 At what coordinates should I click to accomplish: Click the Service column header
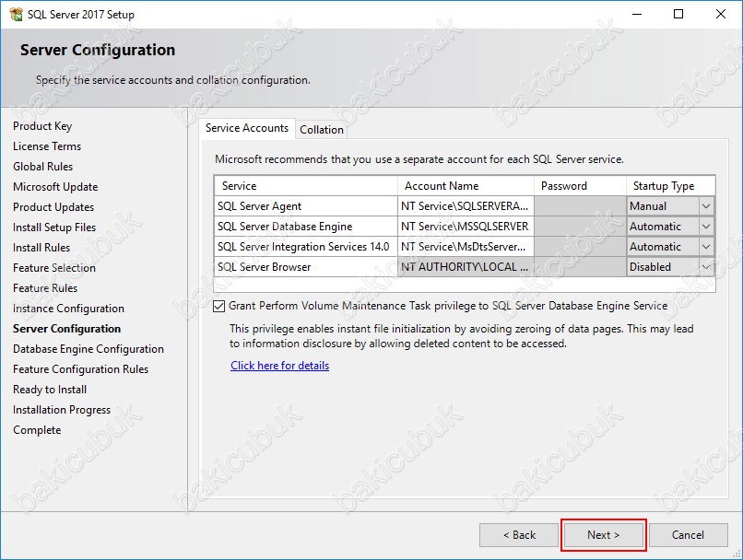click(306, 186)
